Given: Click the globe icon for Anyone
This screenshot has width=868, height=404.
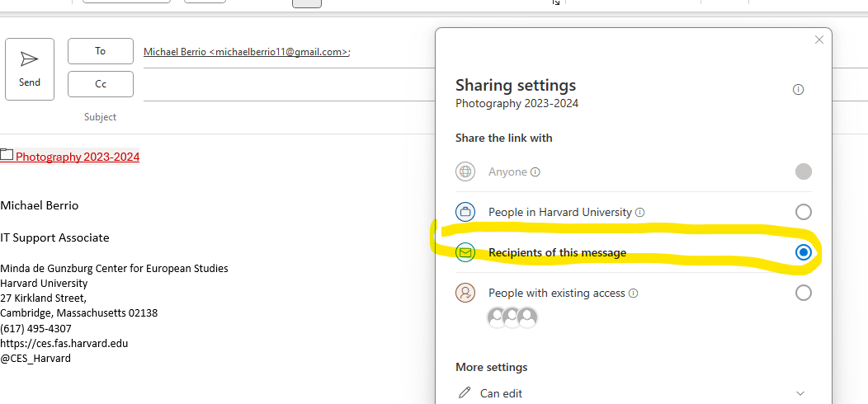Looking at the screenshot, I should click(x=465, y=171).
